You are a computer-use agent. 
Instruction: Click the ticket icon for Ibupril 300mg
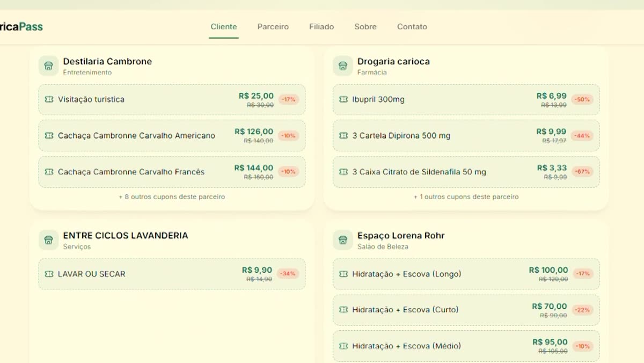343,99
